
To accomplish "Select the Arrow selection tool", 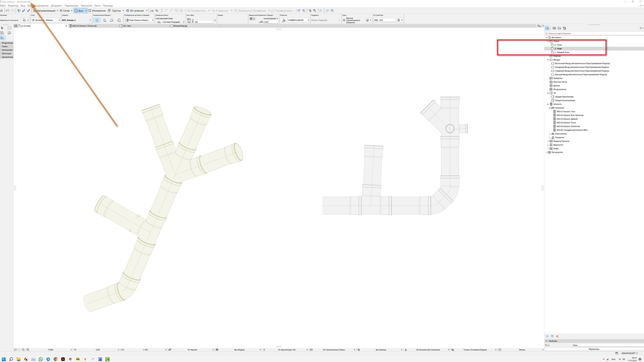I will pos(2,28).
